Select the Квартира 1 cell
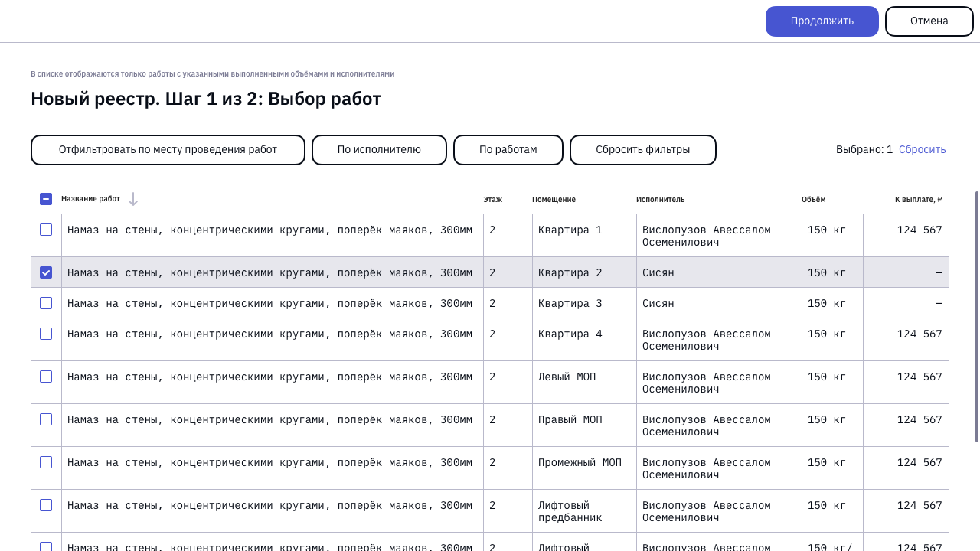This screenshot has width=980, height=551. [584, 236]
